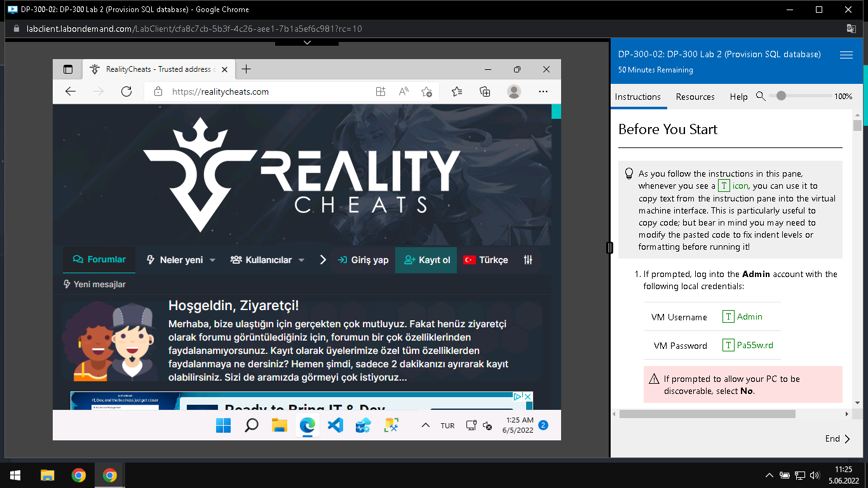Viewport: 868px width, 488px height.
Task: Expand the Kullanıcılar dropdown arrow
Action: 301,260
